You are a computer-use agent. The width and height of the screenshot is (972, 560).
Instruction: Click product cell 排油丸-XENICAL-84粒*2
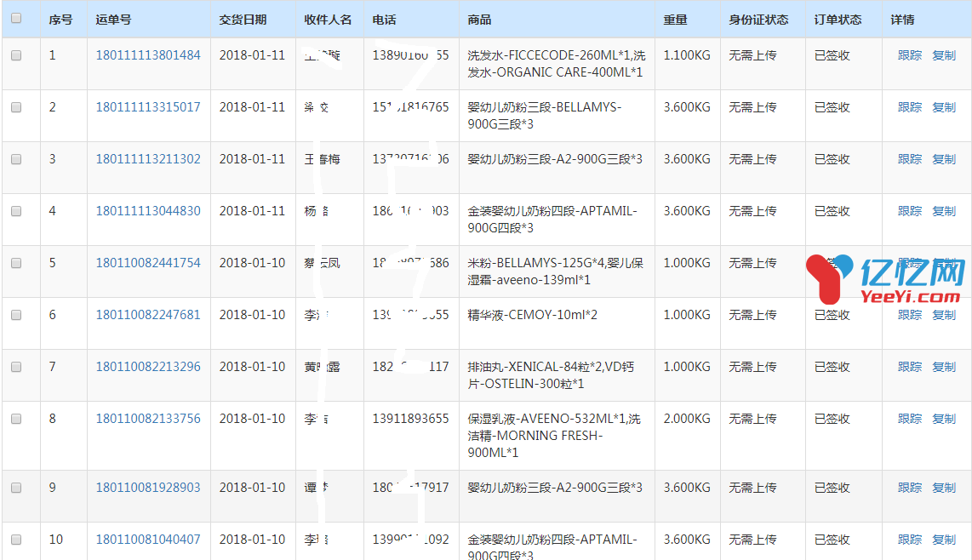(551, 375)
